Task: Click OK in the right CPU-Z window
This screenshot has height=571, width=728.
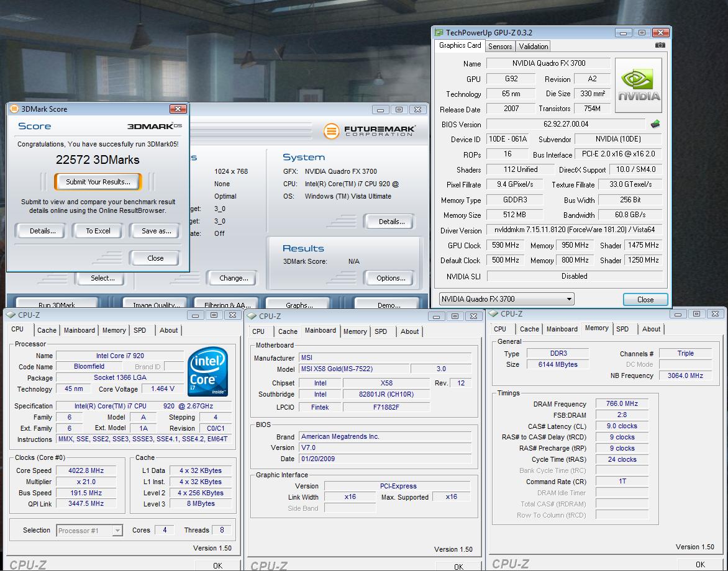Action: [699, 565]
